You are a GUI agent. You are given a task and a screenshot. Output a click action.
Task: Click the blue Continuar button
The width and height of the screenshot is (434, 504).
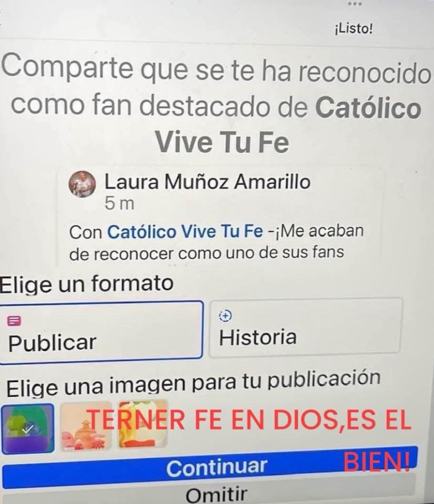coord(210,468)
